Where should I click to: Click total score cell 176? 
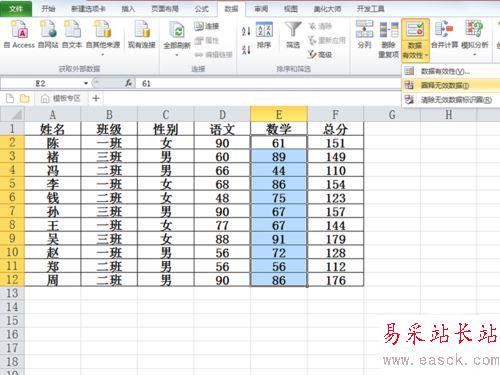[336, 280]
